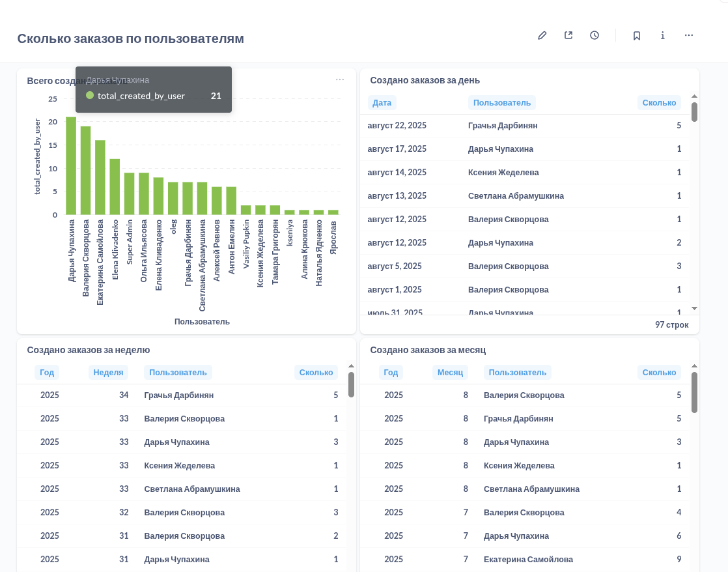This screenshot has width=728, height=572.
Task: Open the dashboard's three-dot more menu
Action: (x=689, y=35)
